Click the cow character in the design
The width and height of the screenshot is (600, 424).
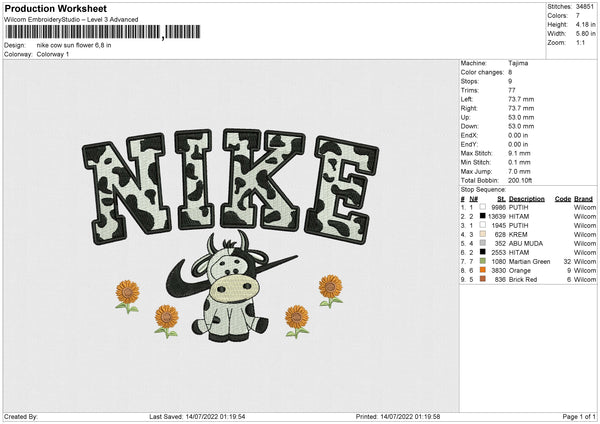230,287
